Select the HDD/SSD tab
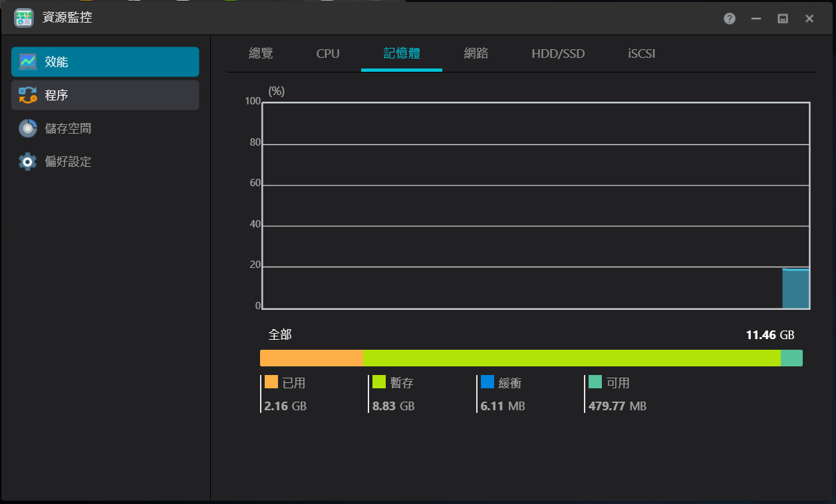The image size is (836, 504). 558,54
